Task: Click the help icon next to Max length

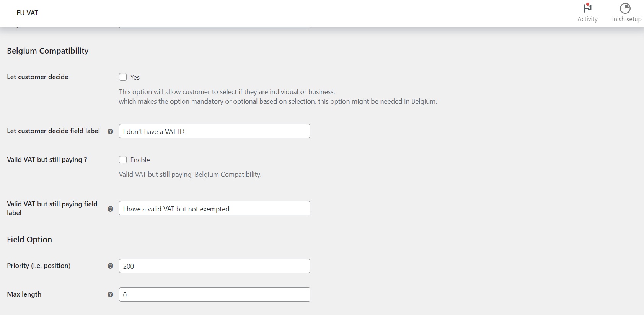Action: [110, 294]
